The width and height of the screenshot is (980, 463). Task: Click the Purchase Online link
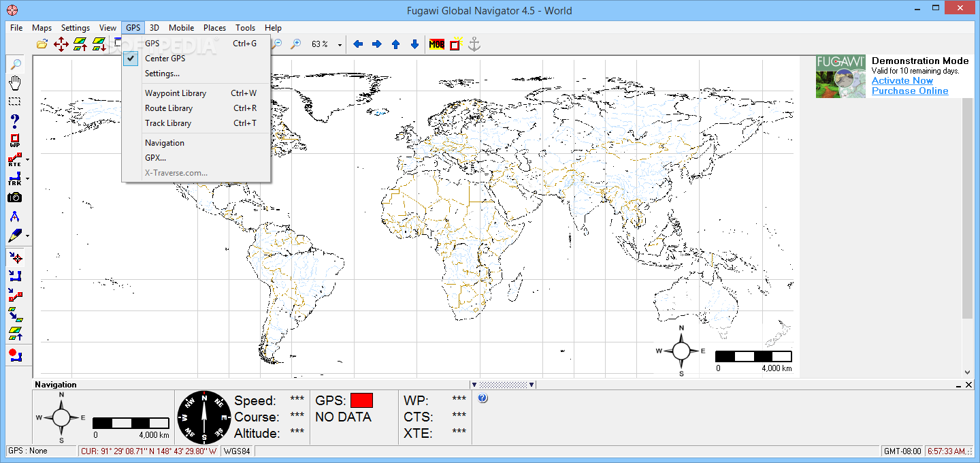click(x=910, y=91)
